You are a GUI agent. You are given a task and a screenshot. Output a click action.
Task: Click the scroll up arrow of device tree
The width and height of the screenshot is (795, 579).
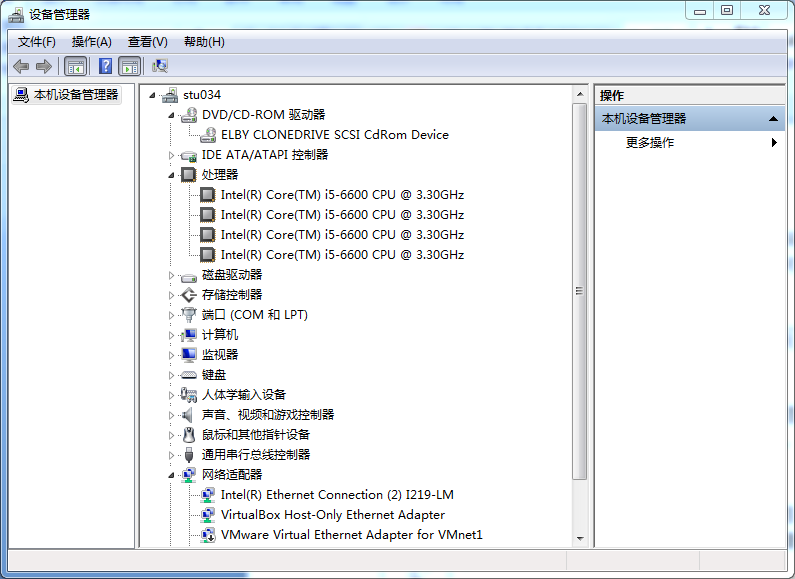click(x=580, y=94)
